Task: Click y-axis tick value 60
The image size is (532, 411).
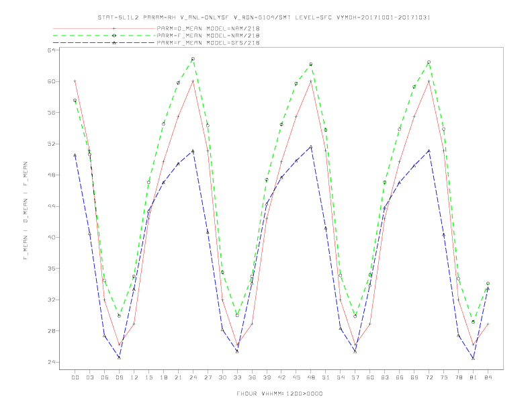Action: pos(51,81)
